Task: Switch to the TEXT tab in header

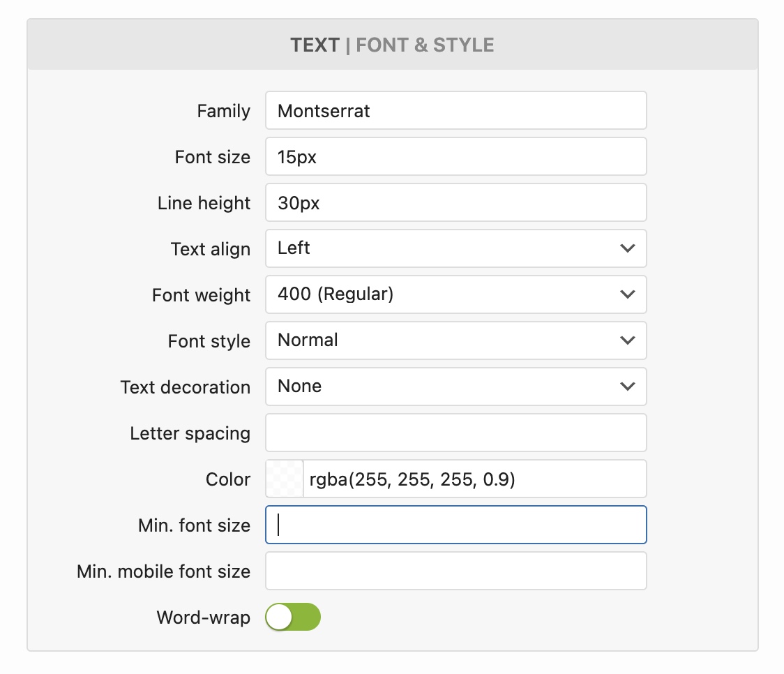Action: [315, 45]
